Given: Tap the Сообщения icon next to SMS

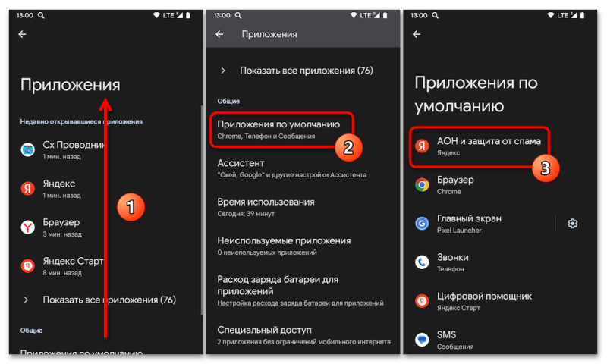Looking at the screenshot, I should [x=422, y=340].
